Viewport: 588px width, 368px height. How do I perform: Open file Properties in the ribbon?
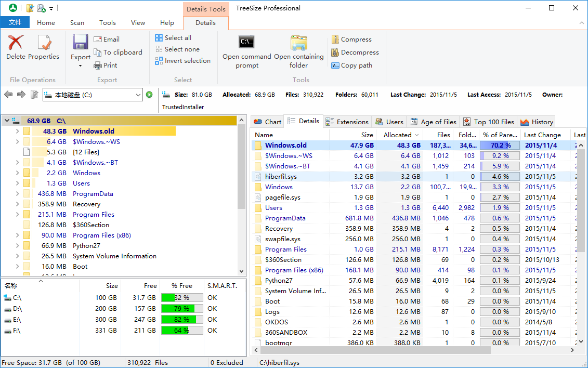pyautogui.click(x=44, y=48)
